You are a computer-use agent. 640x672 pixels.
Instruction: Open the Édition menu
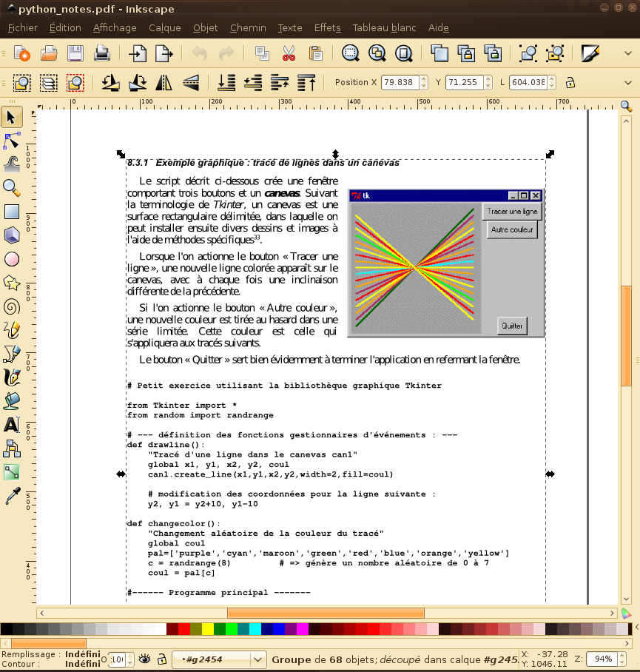click(x=65, y=28)
